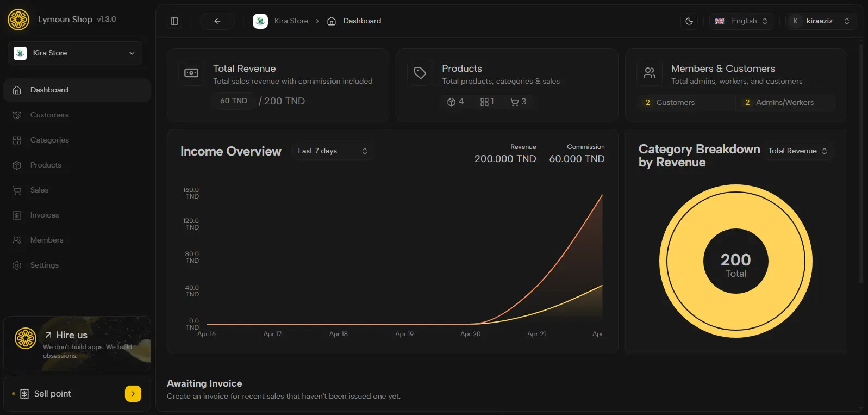Open the Kira Store selector dropdown
Viewport: 868px width, 415px height.
(75, 53)
